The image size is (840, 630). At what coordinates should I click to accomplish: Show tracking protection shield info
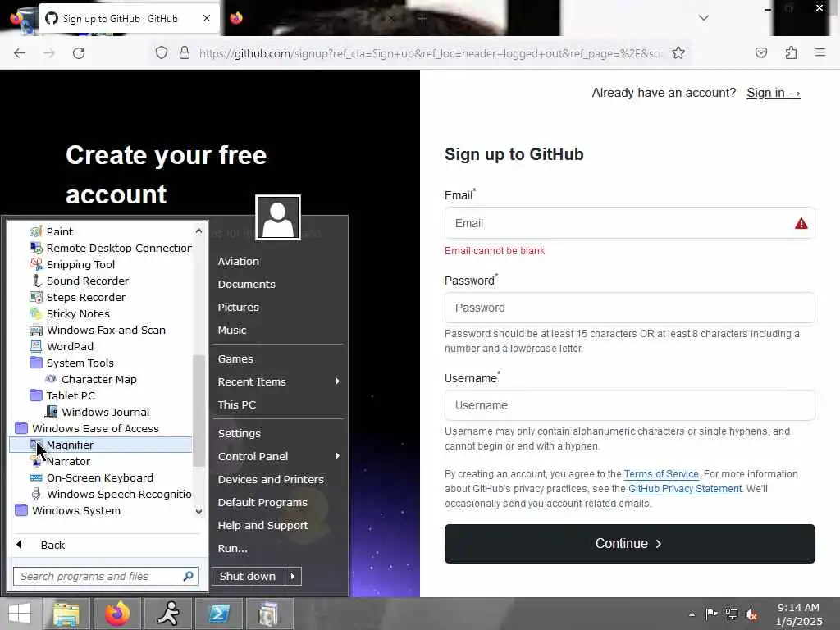coord(162,53)
